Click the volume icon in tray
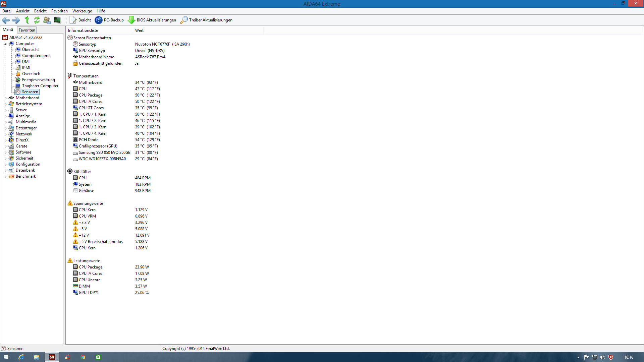The height and width of the screenshot is (362, 644). (603, 357)
